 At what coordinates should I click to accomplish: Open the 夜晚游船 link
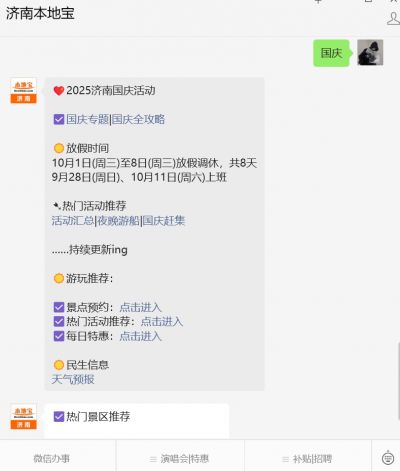[x=118, y=221]
